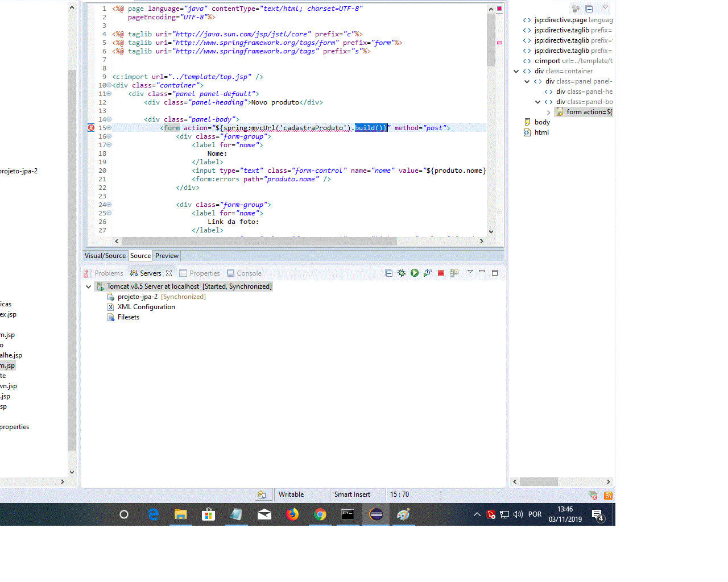Close the Servers tab with its X
Image resolution: width=728 pixels, height=582 pixels.
(x=169, y=273)
